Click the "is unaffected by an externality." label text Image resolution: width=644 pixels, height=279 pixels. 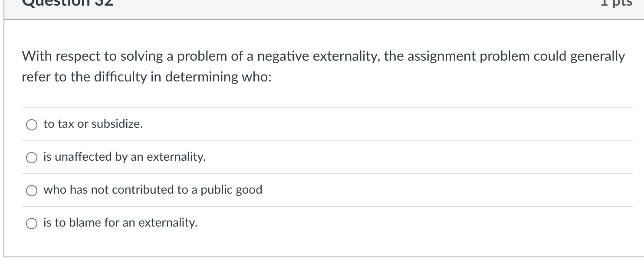click(125, 157)
